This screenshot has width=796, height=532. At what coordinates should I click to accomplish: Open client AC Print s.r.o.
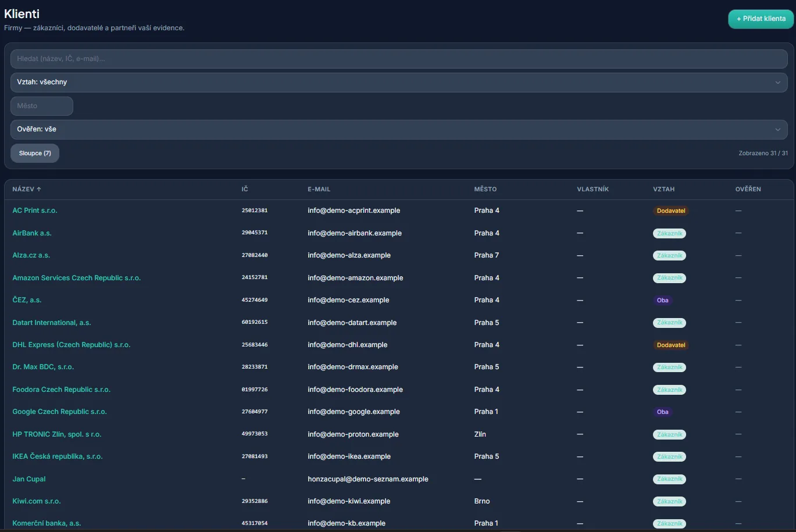click(35, 210)
